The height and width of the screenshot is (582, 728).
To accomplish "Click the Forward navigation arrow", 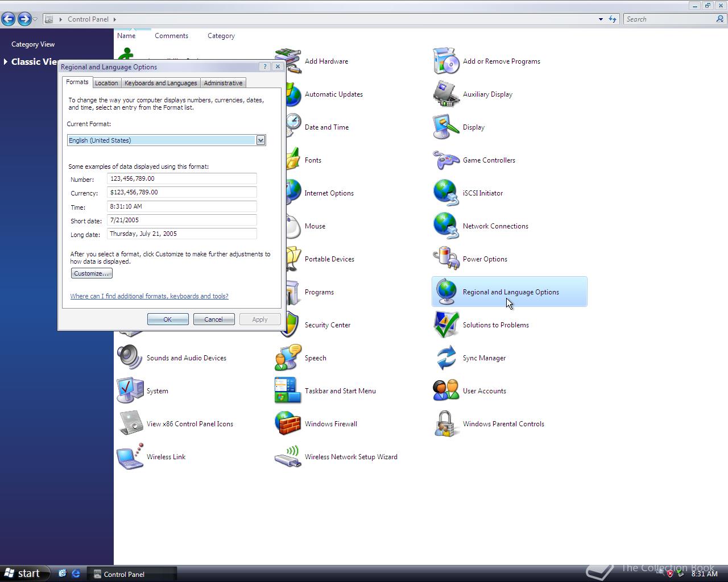I will pyautogui.click(x=24, y=19).
